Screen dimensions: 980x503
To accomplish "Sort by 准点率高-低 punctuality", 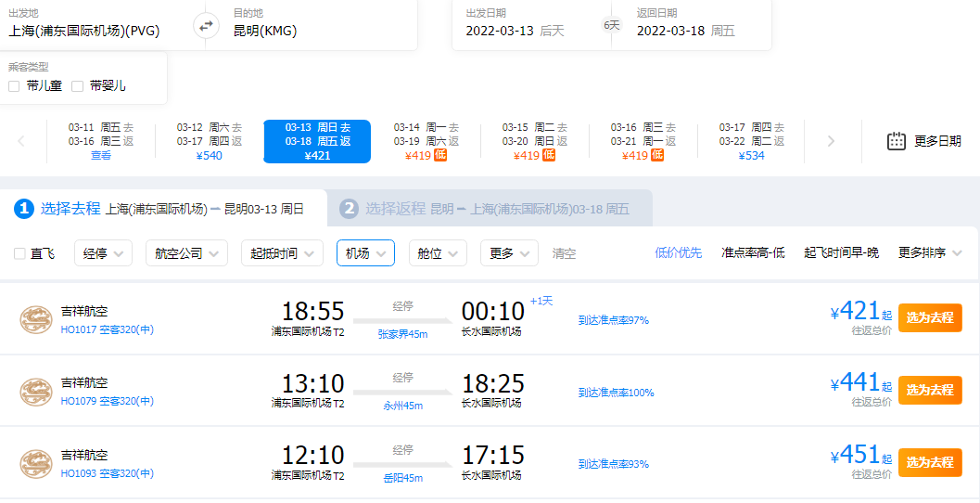I will (753, 252).
